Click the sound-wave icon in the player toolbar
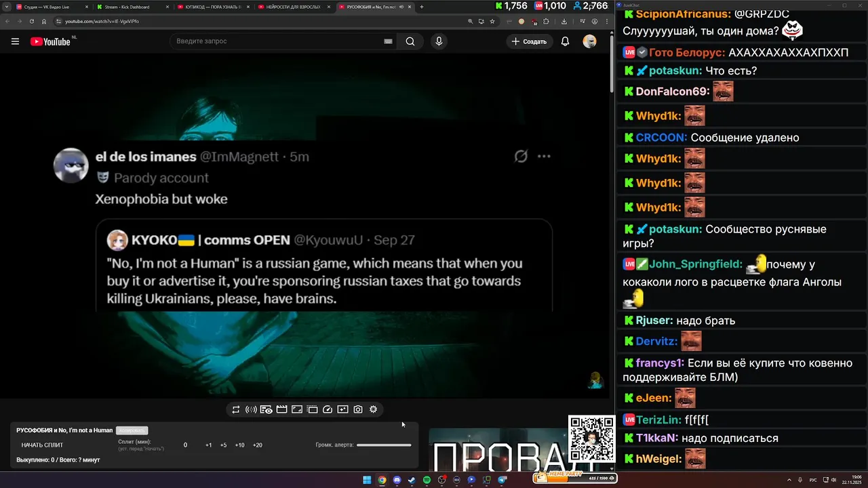The height and width of the screenshot is (488, 868). (251, 409)
